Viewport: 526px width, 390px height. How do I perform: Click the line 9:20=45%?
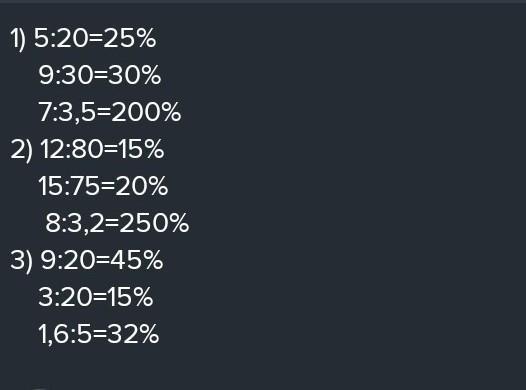tap(102, 260)
